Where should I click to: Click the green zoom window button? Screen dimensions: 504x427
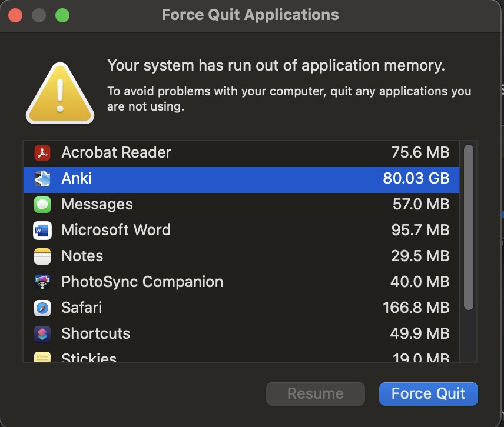(62, 15)
